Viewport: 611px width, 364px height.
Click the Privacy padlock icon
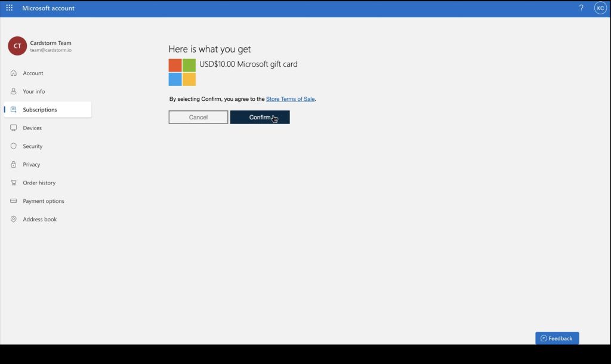pyautogui.click(x=13, y=164)
